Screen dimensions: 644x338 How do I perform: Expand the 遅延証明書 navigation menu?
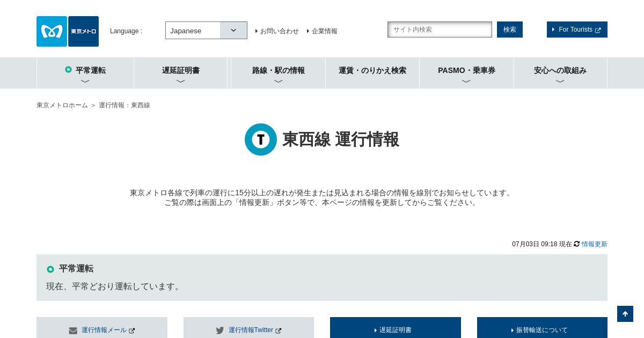tap(181, 73)
